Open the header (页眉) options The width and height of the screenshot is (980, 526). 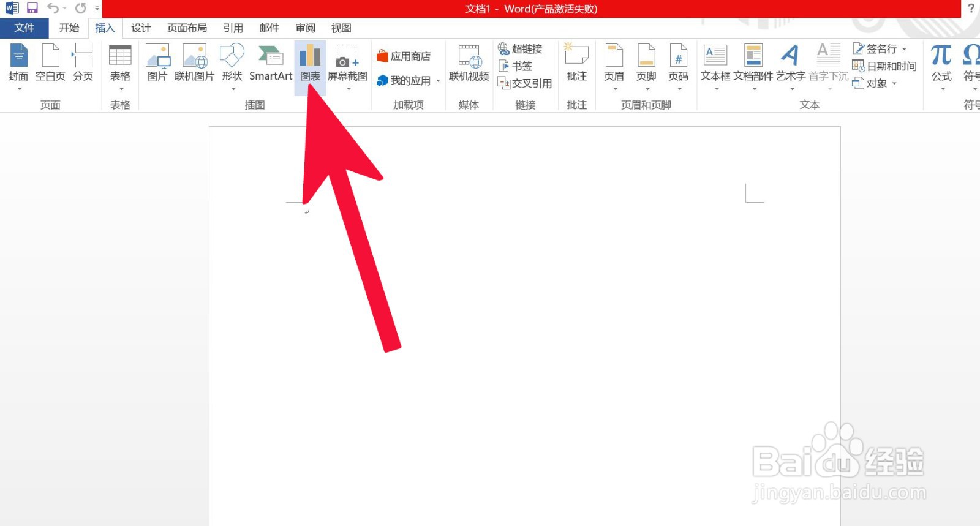point(614,67)
